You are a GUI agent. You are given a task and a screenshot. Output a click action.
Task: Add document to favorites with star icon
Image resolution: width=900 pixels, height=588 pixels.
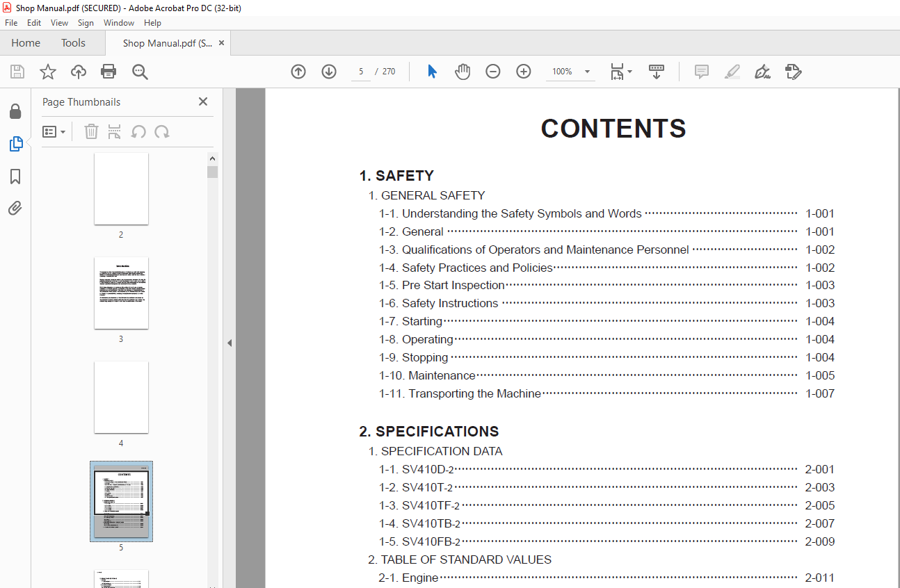pos(48,72)
